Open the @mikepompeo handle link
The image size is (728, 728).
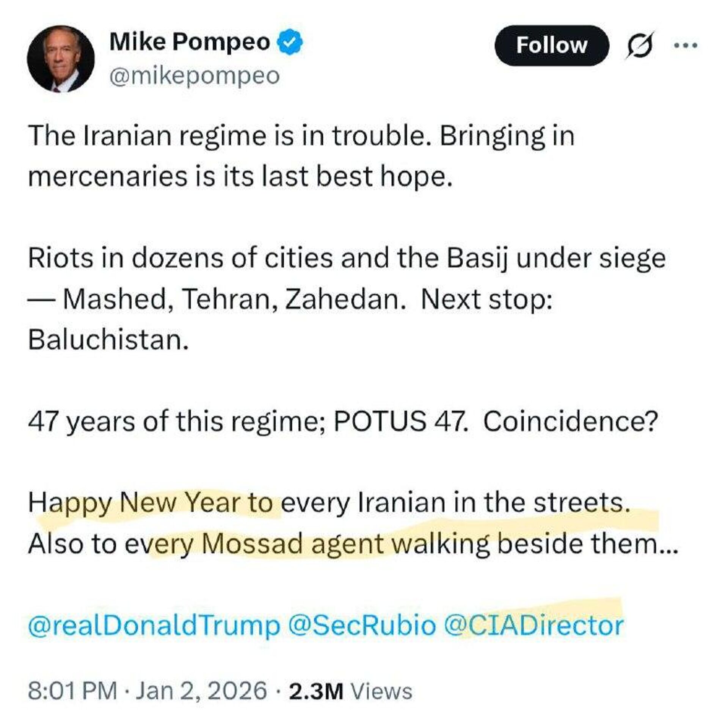click(195, 76)
